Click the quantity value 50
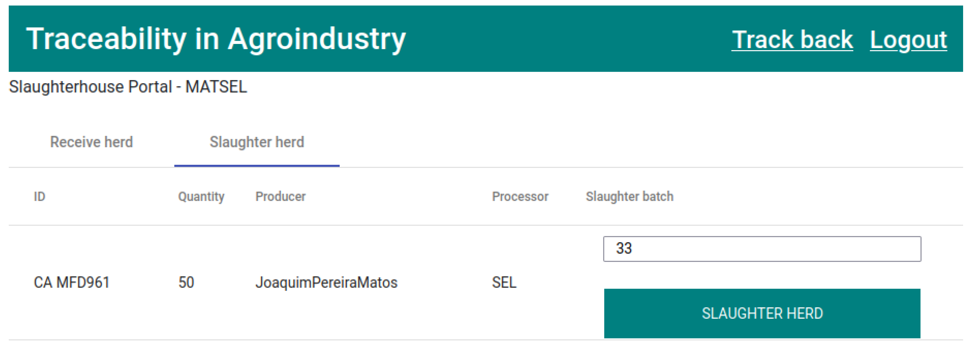The height and width of the screenshot is (353, 980). pos(186,282)
